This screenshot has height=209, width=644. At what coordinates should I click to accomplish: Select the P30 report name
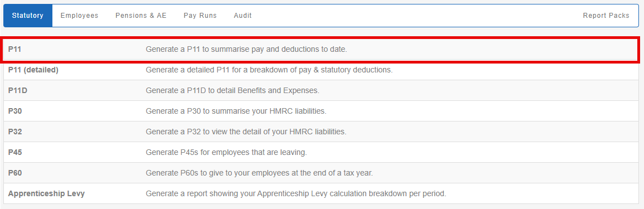point(15,111)
